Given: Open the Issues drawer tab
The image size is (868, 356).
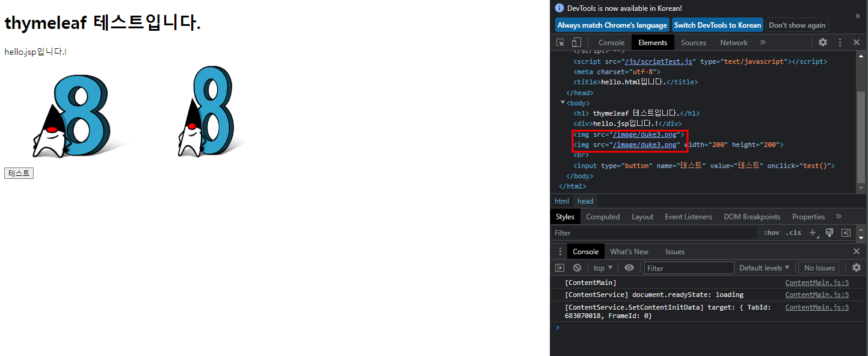Looking at the screenshot, I should click(675, 251).
